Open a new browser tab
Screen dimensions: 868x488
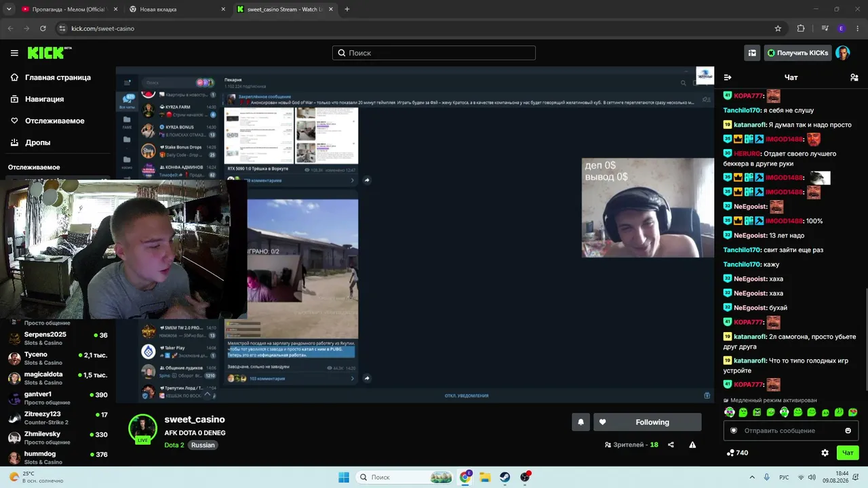[347, 9]
